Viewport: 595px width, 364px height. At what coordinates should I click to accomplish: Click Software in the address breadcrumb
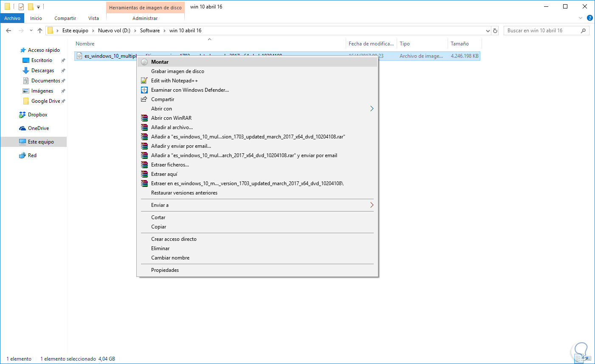click(150, 31)
